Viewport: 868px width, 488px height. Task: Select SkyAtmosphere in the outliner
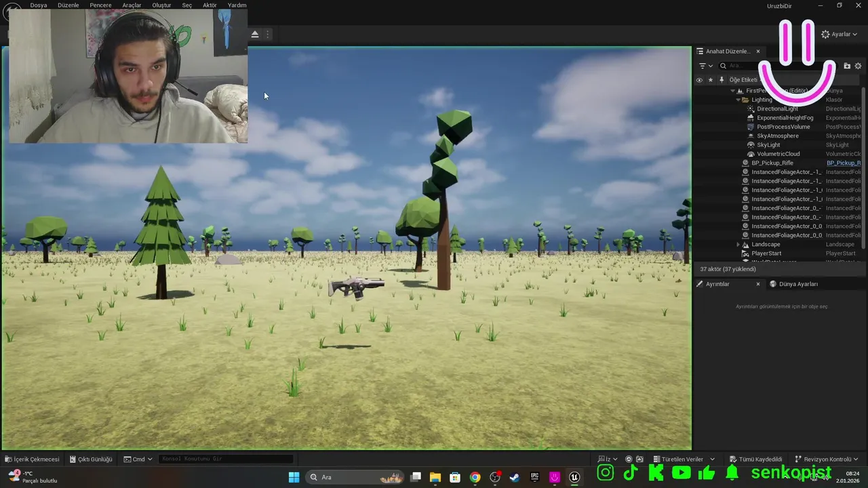tap(778, 136)
